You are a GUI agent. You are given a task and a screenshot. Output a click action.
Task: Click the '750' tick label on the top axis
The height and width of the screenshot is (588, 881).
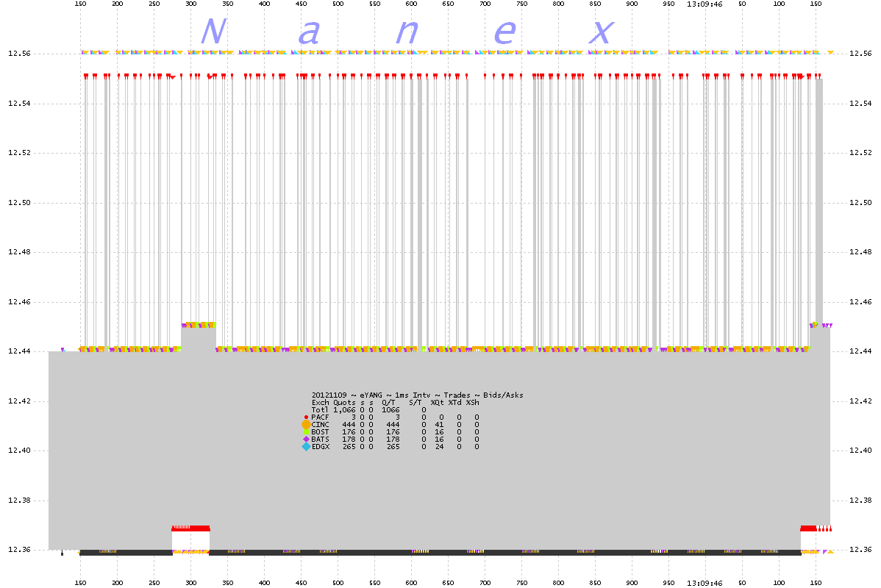click(x=521, y=4)
